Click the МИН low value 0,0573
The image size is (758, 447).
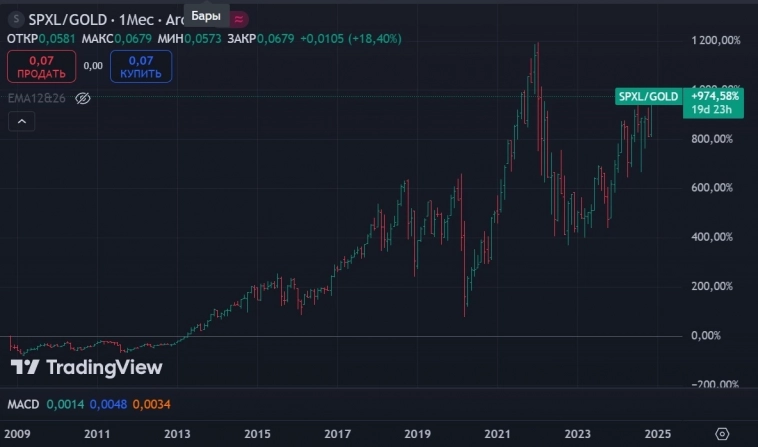coord(203,39)
